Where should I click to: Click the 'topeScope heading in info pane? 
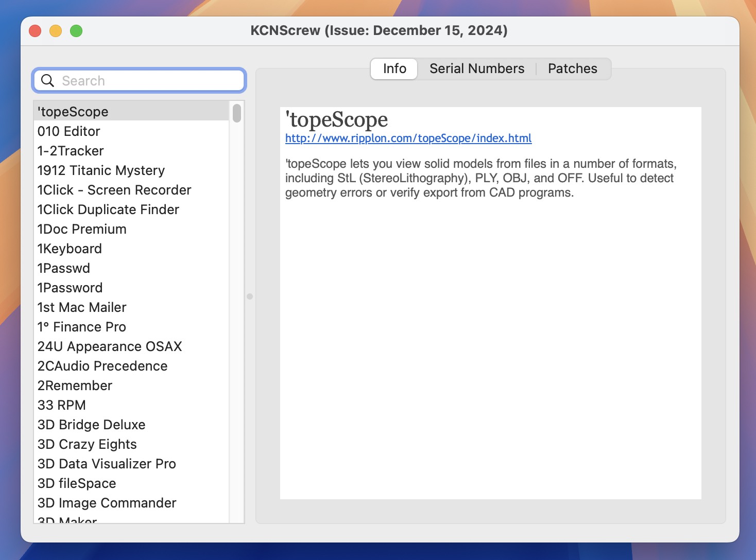pyautogui.click(x=337, y=120)
